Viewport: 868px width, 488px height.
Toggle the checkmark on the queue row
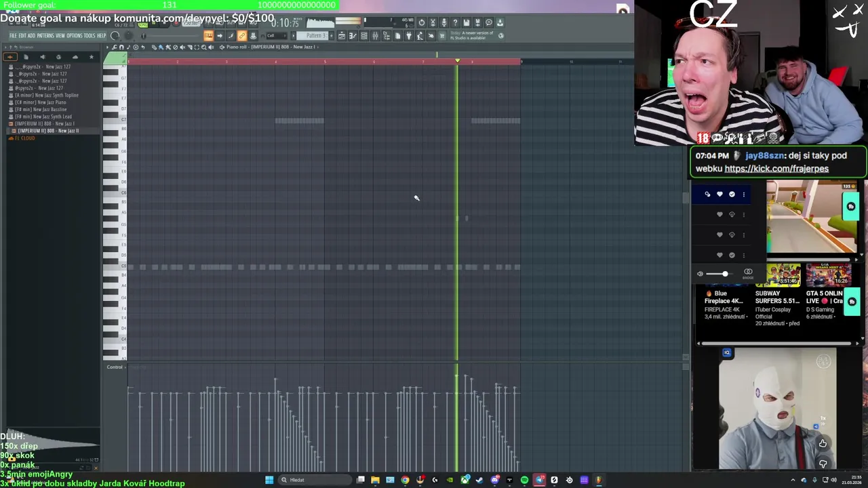point(732,195)
